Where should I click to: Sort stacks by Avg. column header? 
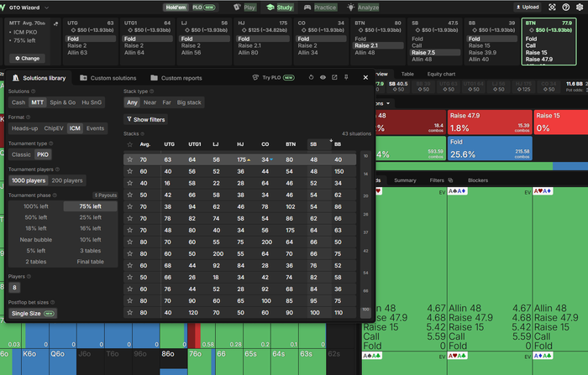pos(145,144)
